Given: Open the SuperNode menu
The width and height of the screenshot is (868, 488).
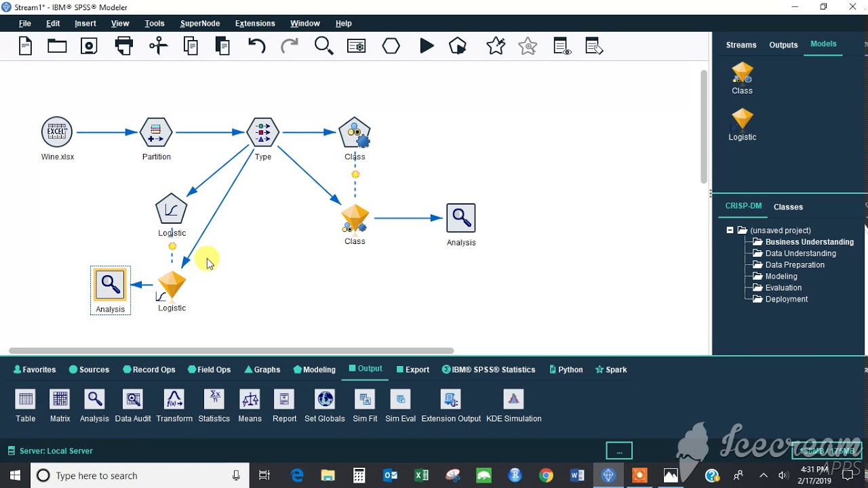Looking at the screenshot, I should pyautogui.click(x=200, y=23).
